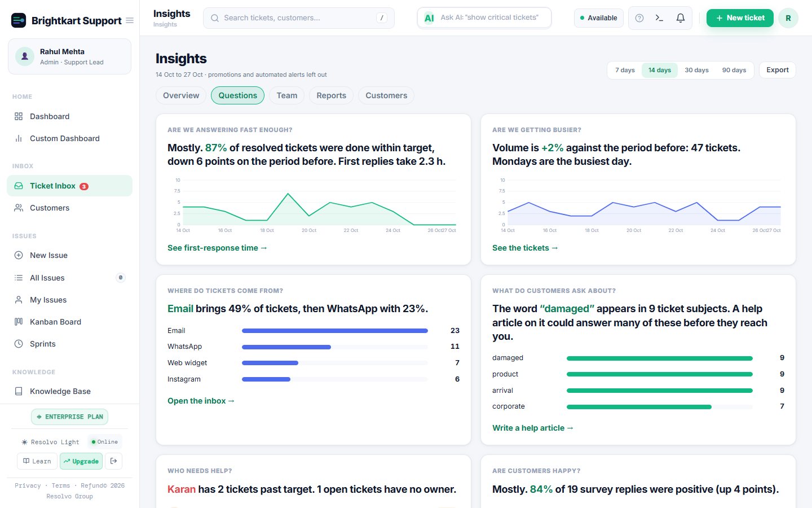
Task: Click the All Issues list icon
Action: coord(19,278)
